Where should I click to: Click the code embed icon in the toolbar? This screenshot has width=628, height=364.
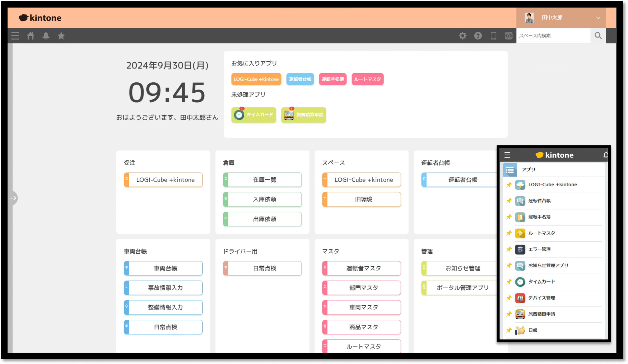[509, 36]
